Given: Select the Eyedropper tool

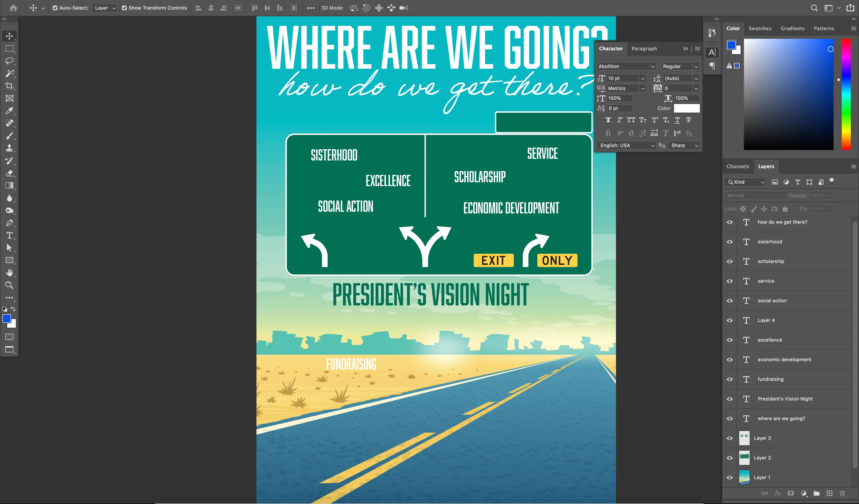Looking at the screenshot, I should point(9,111).
